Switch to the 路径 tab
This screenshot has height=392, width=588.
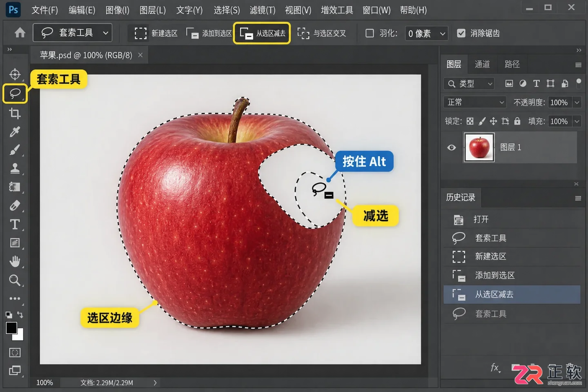click(x=512, y=64)
